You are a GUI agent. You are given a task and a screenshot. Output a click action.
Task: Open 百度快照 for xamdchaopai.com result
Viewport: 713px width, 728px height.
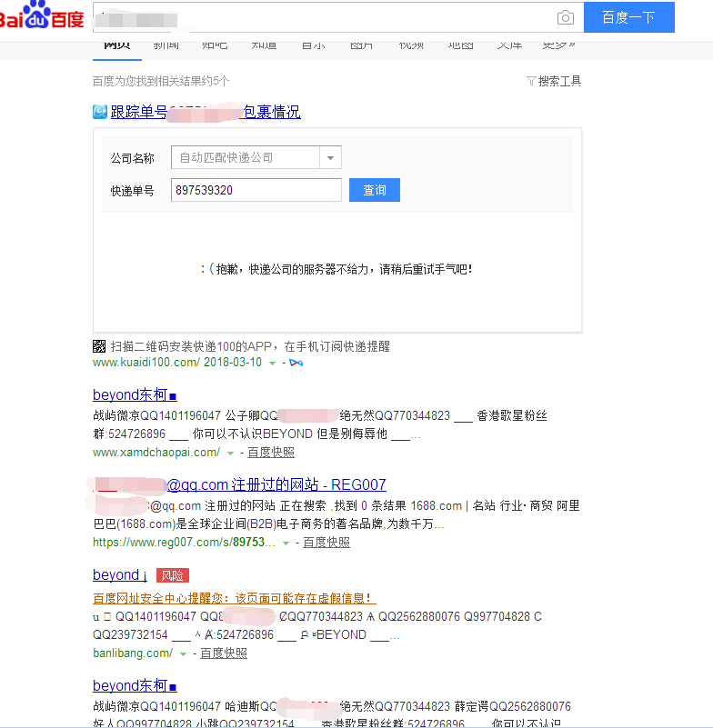(x=271, y=453)
